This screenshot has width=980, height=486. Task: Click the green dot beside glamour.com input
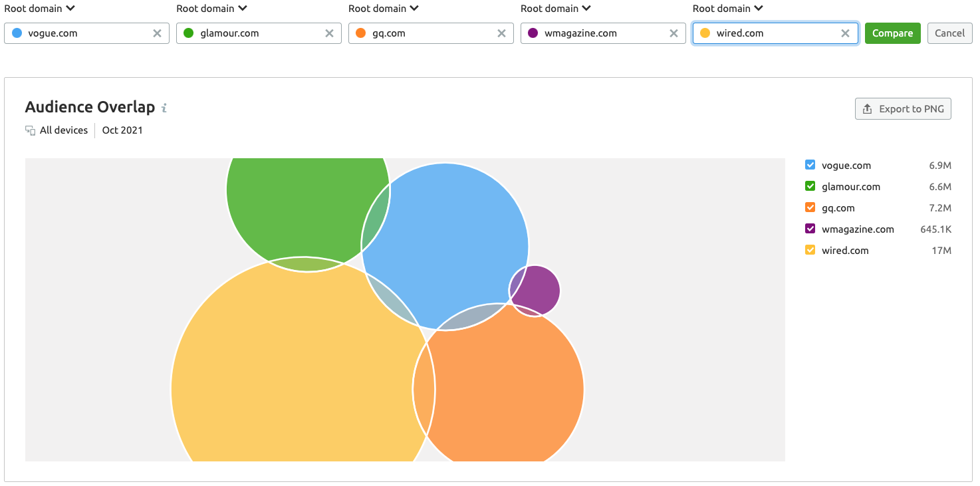pyautogui.click(x=188, y=33)
